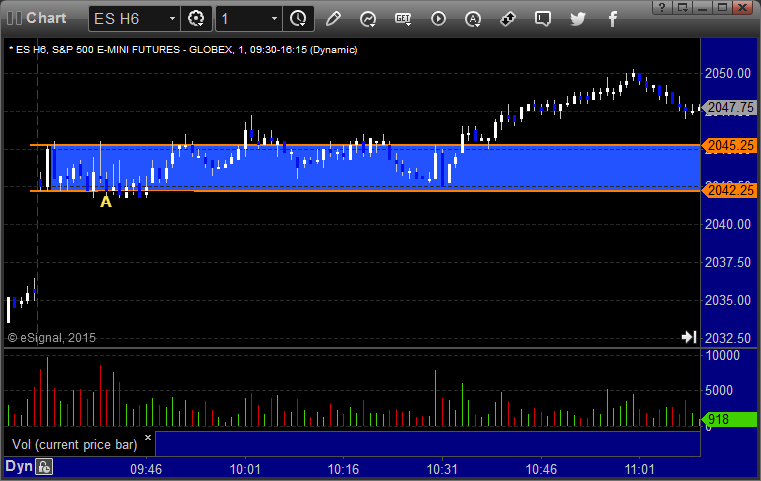This screenshot has width=761, height=481.
Task: Maximize the chart window
Action: (723, 7)
